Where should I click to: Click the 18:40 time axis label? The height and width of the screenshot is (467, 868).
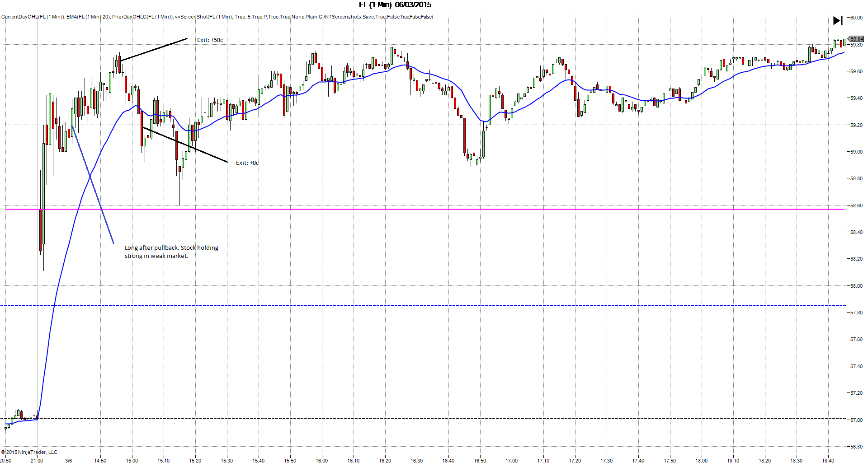tap(828, 461)
